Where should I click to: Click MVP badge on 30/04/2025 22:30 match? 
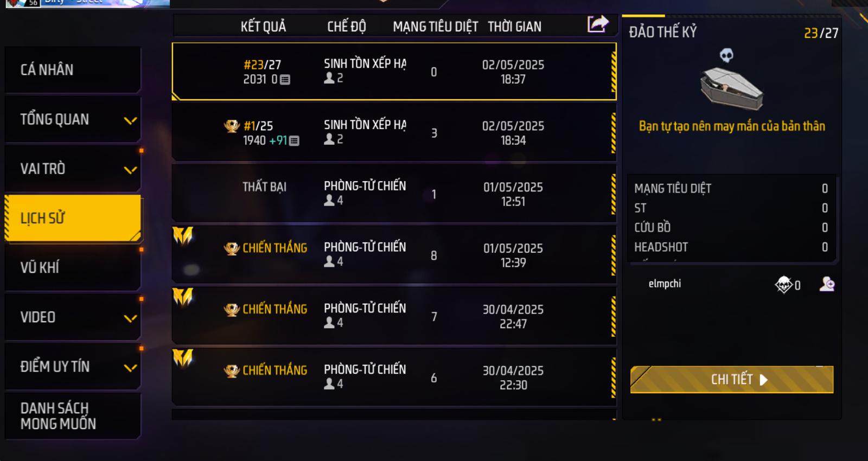[183, 358]
